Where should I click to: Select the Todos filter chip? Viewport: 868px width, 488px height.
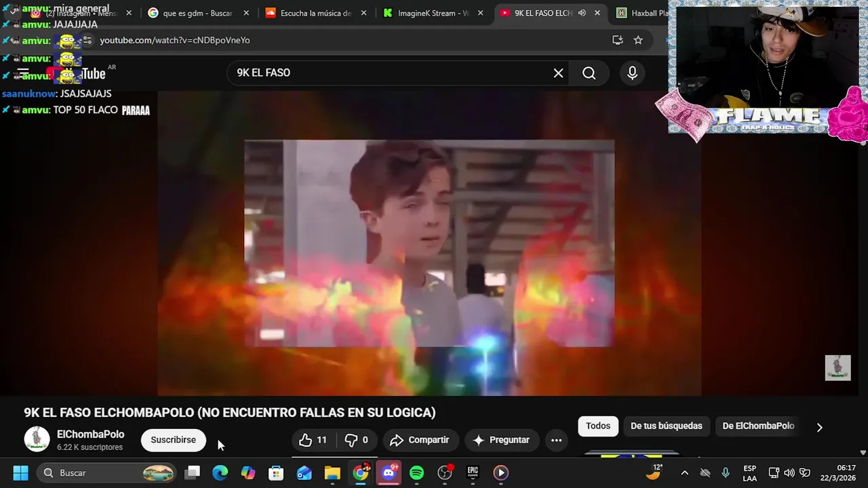[597, 426]
